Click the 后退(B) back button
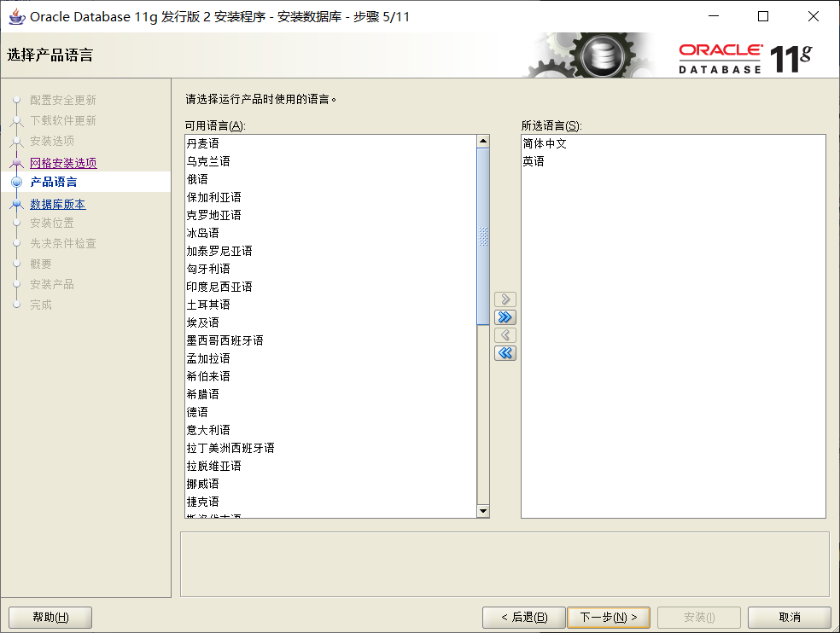 point(524,618)
